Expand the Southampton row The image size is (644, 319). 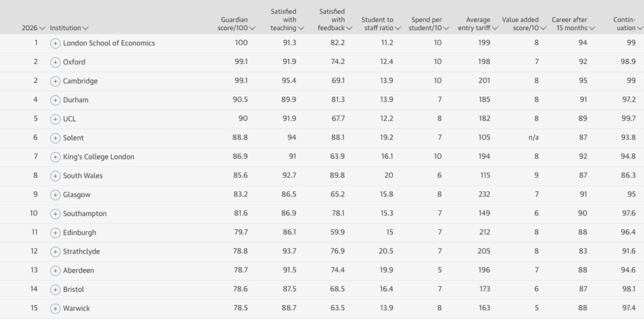55,214
